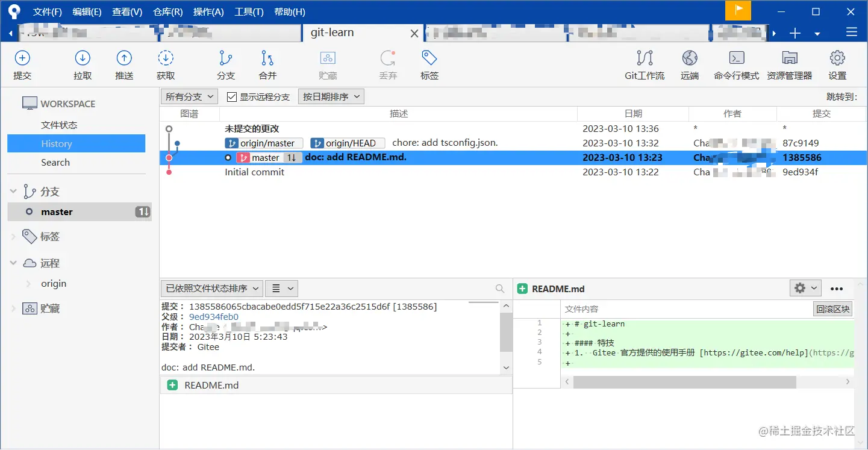Viewport: 868px width, 450px height.
Task: Select 文件状态 in the sidebar
Action: point(59,125)
